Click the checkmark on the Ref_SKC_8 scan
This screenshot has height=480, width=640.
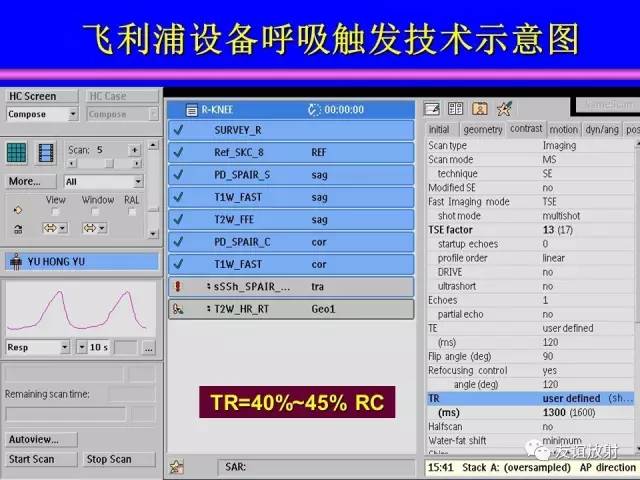pyautogui.click(x=178, y=152)
